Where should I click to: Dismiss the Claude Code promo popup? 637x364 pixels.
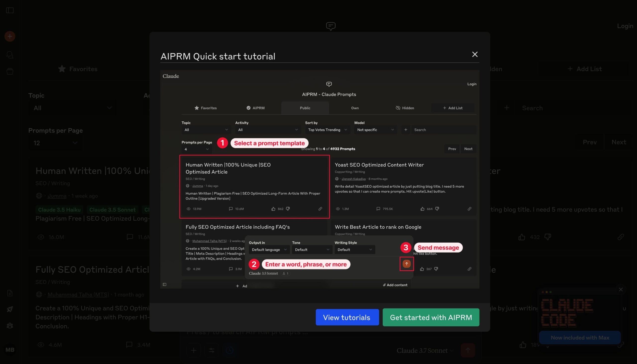[621, 290]
